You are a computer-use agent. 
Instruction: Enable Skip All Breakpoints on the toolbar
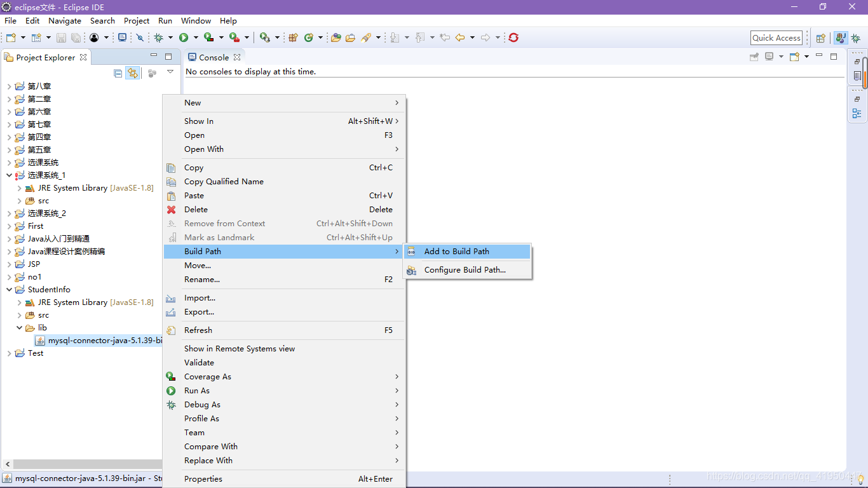[x=140, y=37]
